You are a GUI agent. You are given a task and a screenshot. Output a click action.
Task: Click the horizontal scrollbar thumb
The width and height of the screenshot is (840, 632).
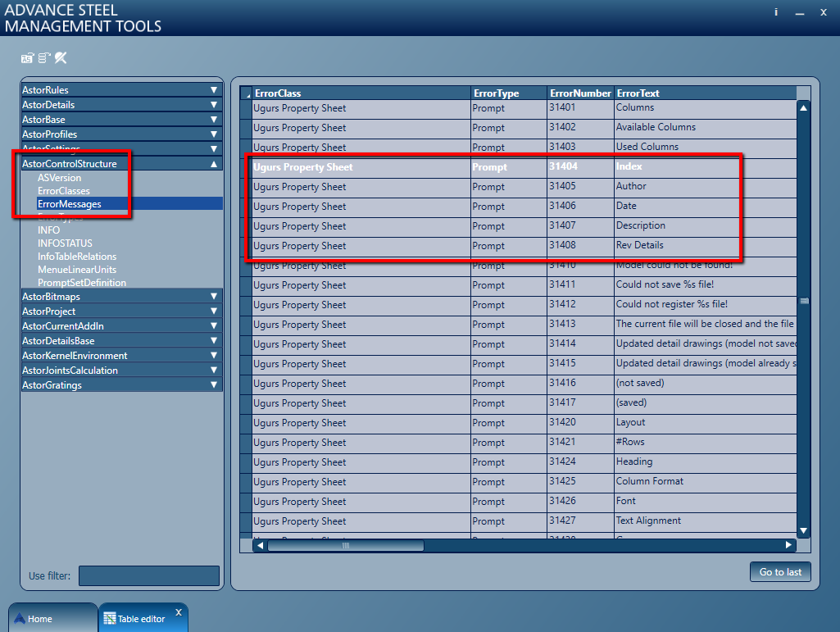tap(346, 546)
